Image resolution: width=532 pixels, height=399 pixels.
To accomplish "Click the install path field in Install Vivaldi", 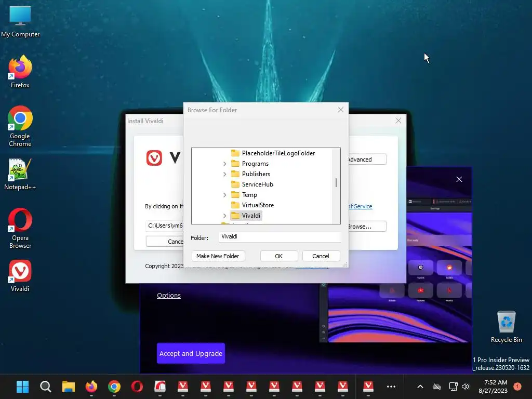I will 165,225.
